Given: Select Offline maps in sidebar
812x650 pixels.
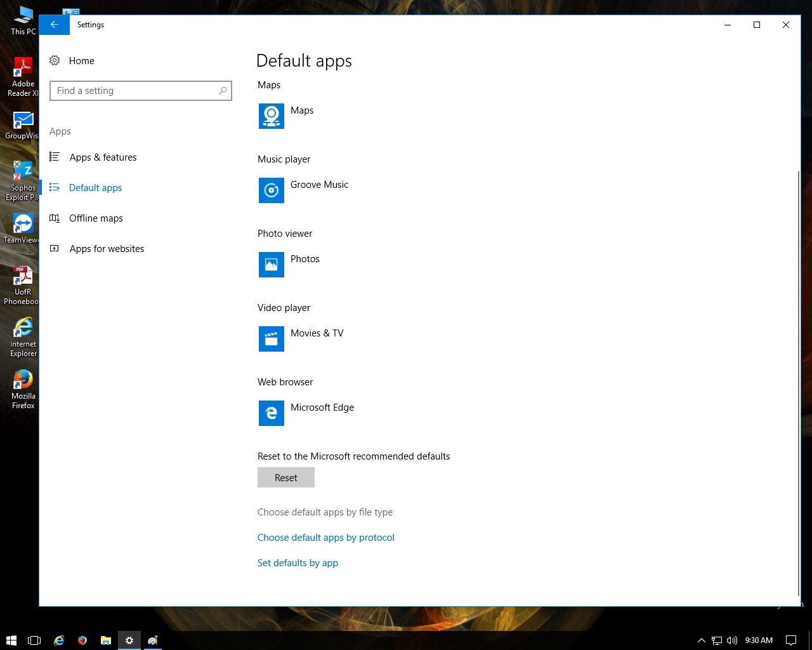Looking at the screenshot, I should tap(96, 218).
